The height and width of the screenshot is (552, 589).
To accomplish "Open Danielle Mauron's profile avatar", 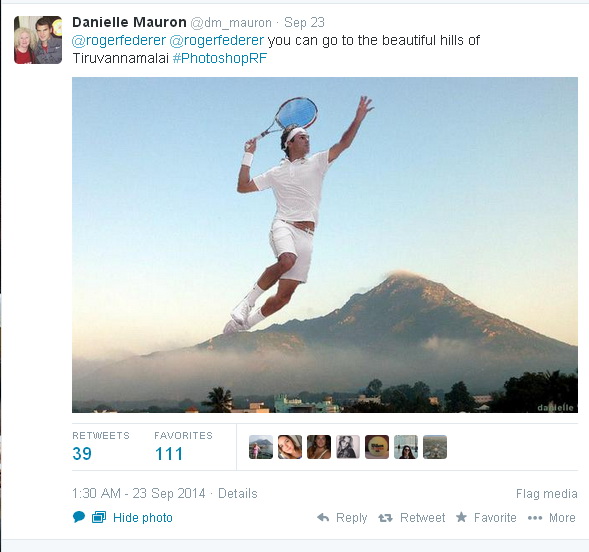I will 38,40.
